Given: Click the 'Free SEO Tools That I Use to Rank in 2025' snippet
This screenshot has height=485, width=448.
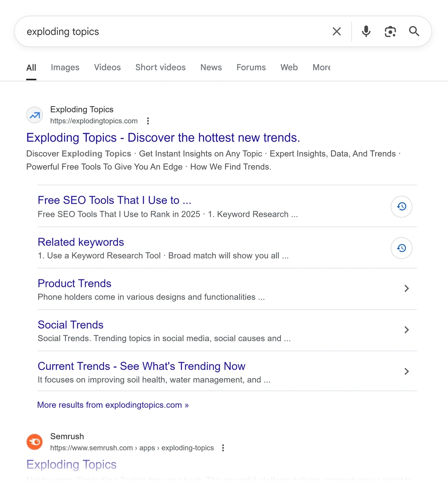Looking at the screenshot, I should click(168, 214).
